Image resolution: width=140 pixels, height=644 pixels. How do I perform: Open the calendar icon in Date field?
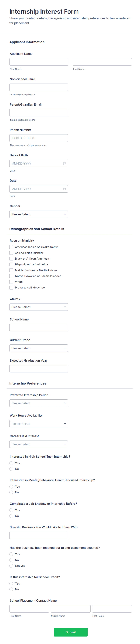point(64,189)
